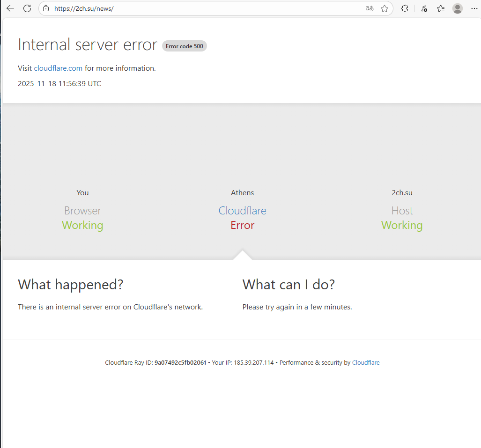Screen dimensions: 481x448
Task: Click the text about Cloudflare's network error
Action: (110, 307)
